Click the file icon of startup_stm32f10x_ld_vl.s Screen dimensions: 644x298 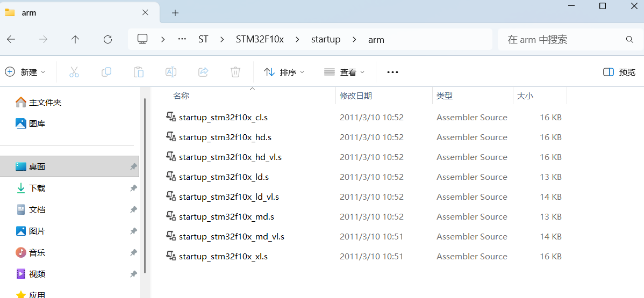pos(171,196)
